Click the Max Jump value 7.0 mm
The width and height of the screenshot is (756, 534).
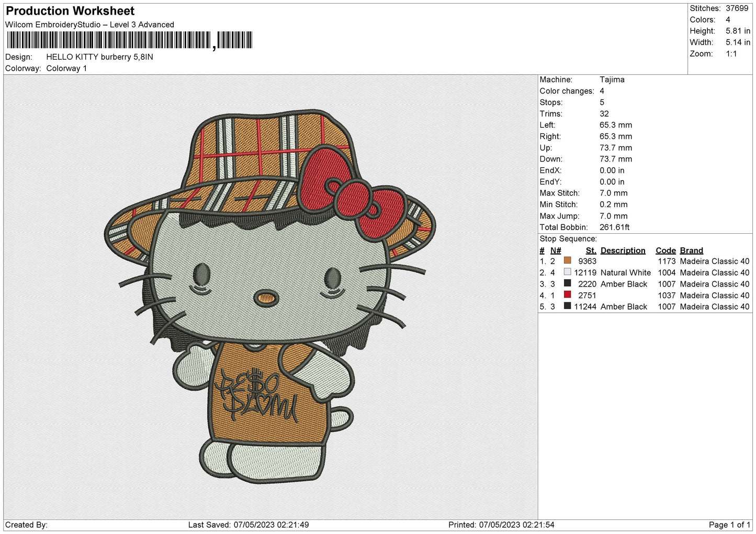613,216
